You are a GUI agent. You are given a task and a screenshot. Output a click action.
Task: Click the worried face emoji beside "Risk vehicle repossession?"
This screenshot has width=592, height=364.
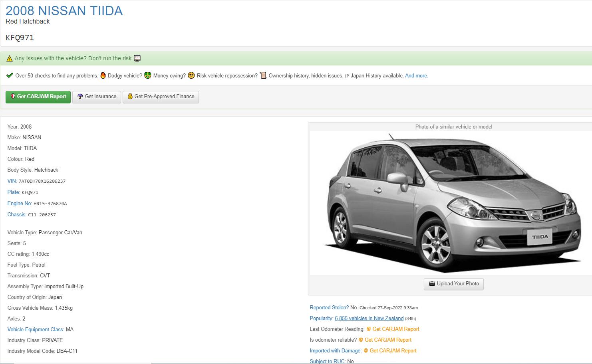(x=191, y=75)
